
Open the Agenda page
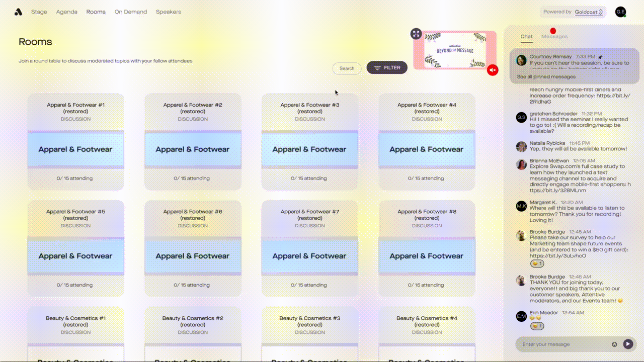click(x=67, y=12)
